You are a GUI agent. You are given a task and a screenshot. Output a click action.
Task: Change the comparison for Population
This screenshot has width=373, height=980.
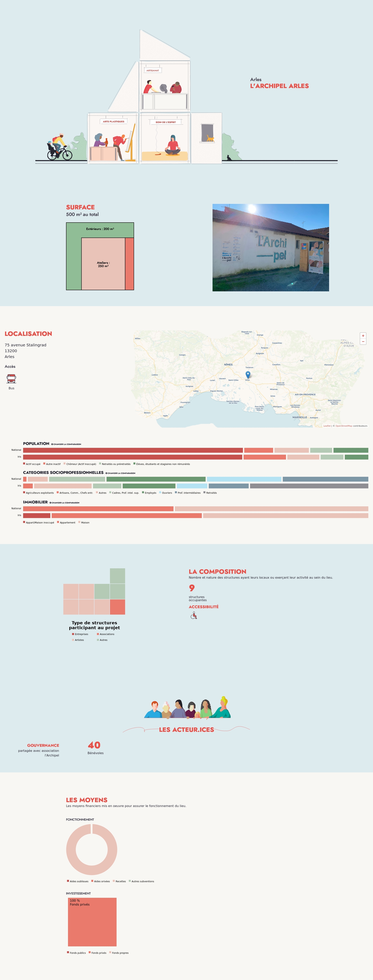[x=67, y=444]
